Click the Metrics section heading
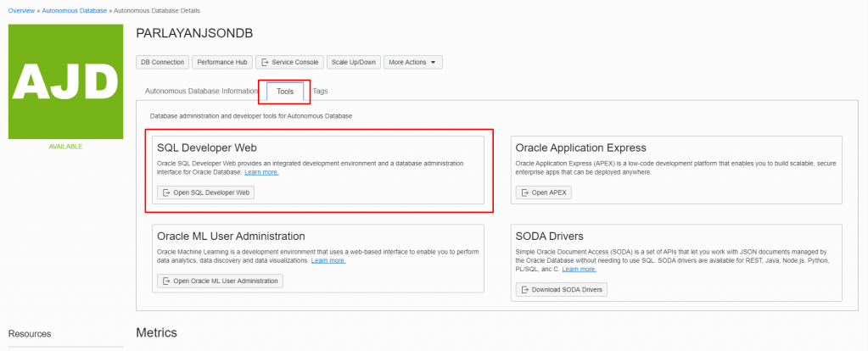The width and height of the screenshot is (868, 351). (157, 332)
